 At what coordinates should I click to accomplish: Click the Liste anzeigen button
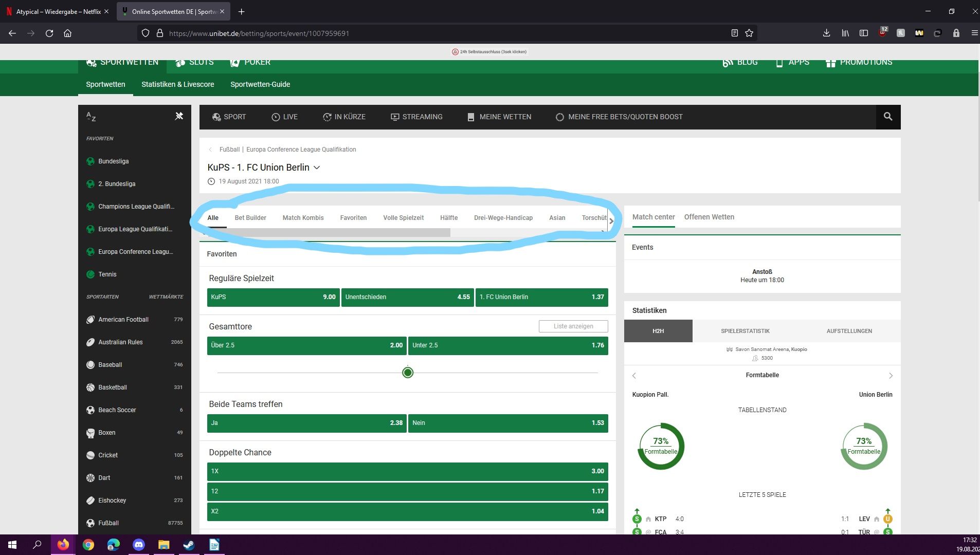pos(573,326)
